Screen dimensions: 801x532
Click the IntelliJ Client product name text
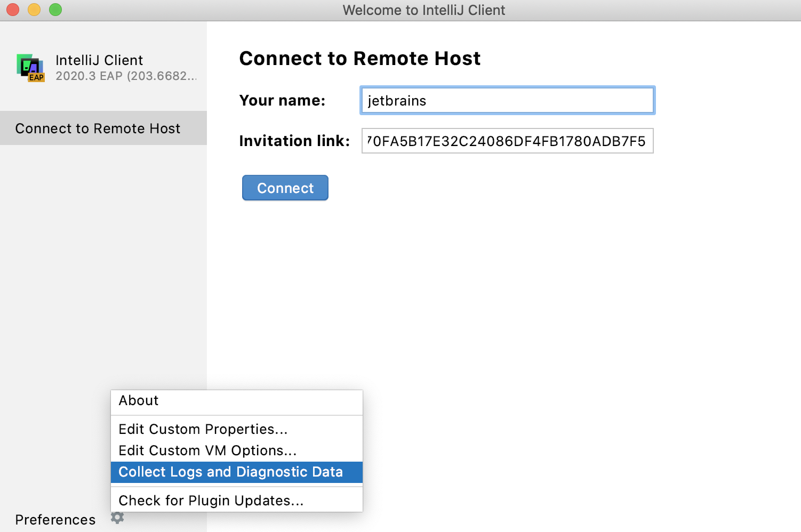99,60
